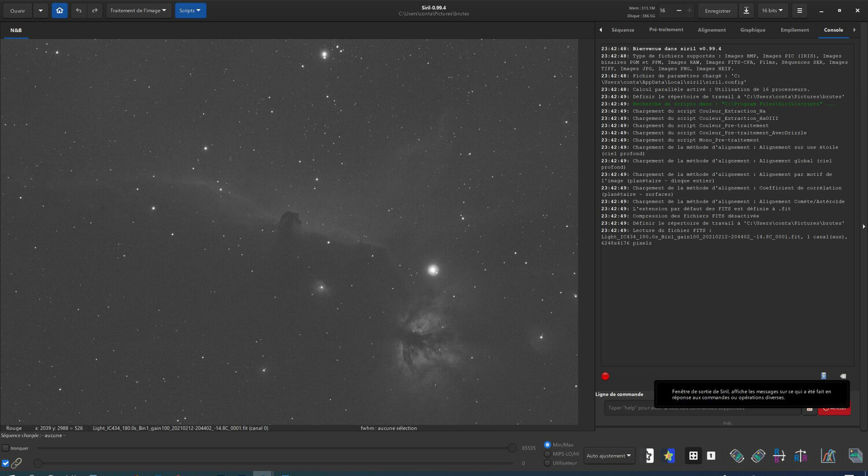868x476 pixels.
Task: Click the Ouvrir button
Action: click(17, 10)
